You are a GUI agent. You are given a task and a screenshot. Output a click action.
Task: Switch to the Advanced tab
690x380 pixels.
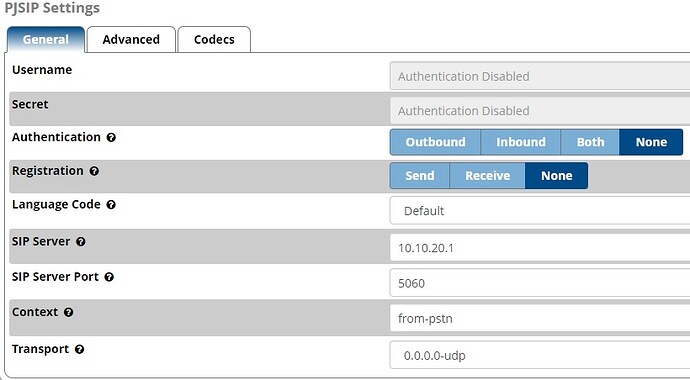pyautogui.click(x=131, y=40)
